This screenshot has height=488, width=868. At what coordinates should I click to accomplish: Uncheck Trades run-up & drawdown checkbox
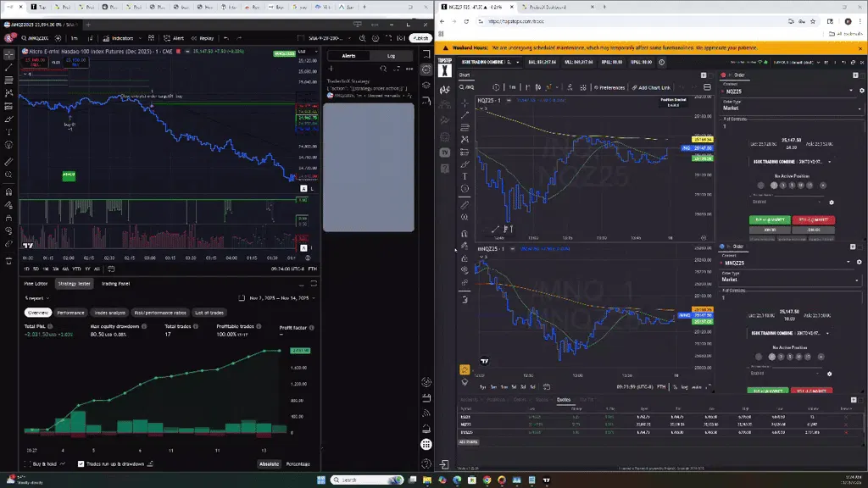click(x=81, y=464)
